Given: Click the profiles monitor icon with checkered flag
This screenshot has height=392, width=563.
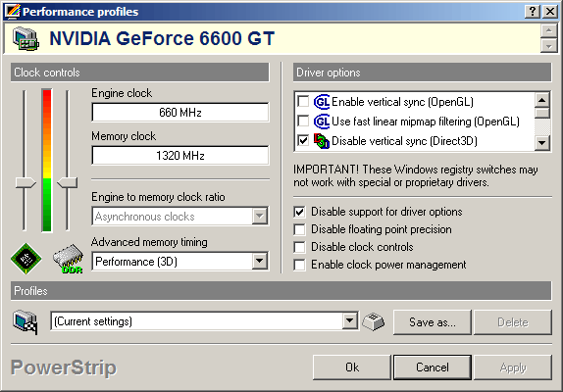Looking at the screenshot, I should click(x=26, y=321).
